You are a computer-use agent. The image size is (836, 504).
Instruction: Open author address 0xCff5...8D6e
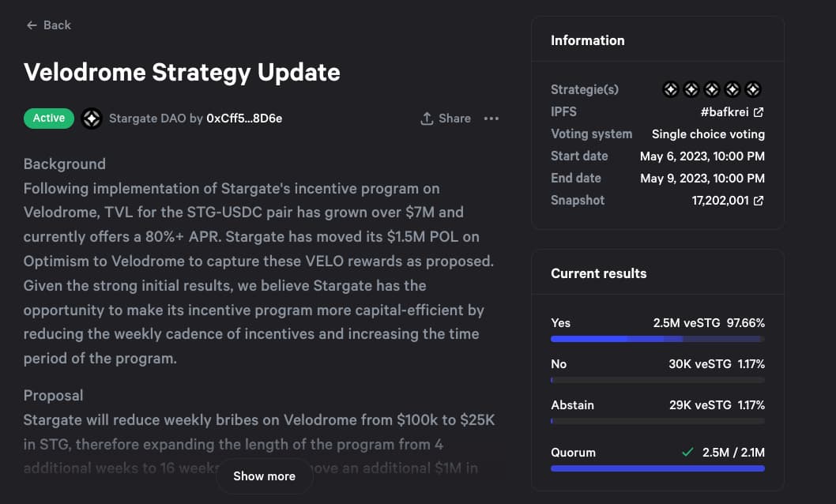(x=244, y=118)
